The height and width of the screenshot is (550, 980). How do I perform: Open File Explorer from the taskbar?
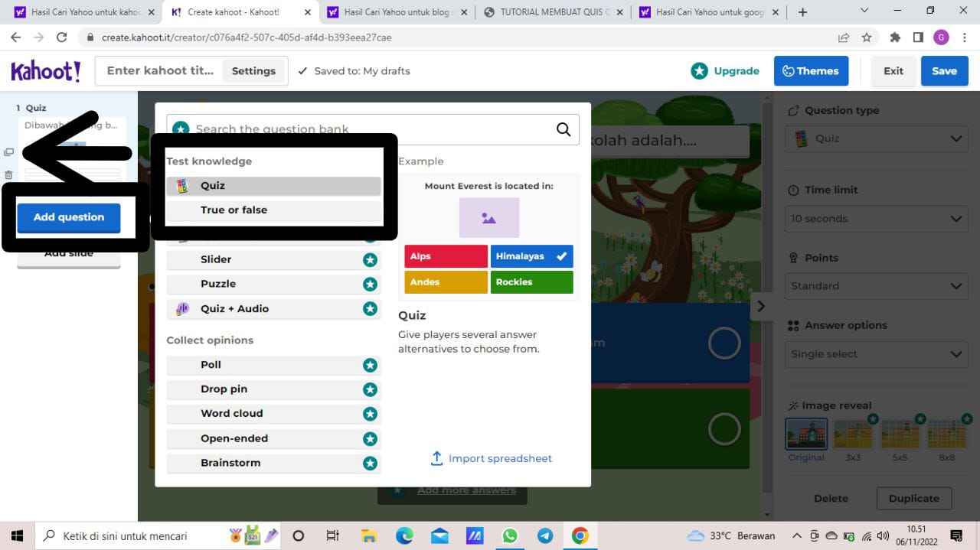(x=369, y=535)
